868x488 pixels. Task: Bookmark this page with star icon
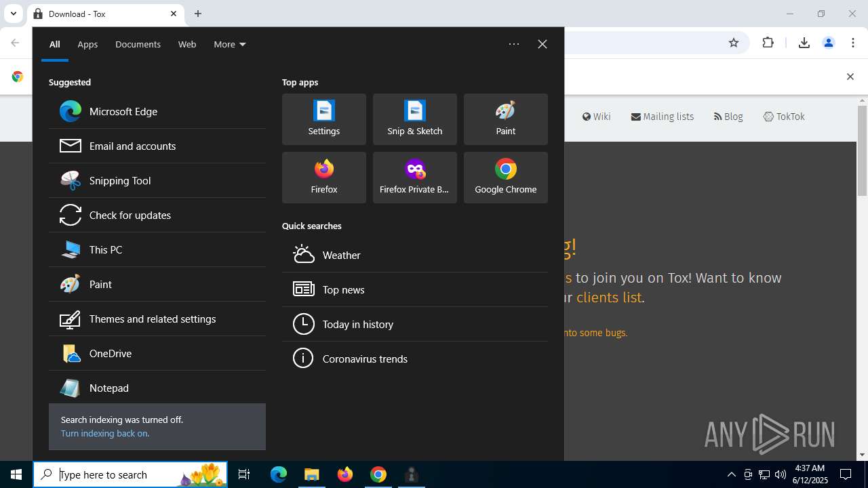point(734,43)
